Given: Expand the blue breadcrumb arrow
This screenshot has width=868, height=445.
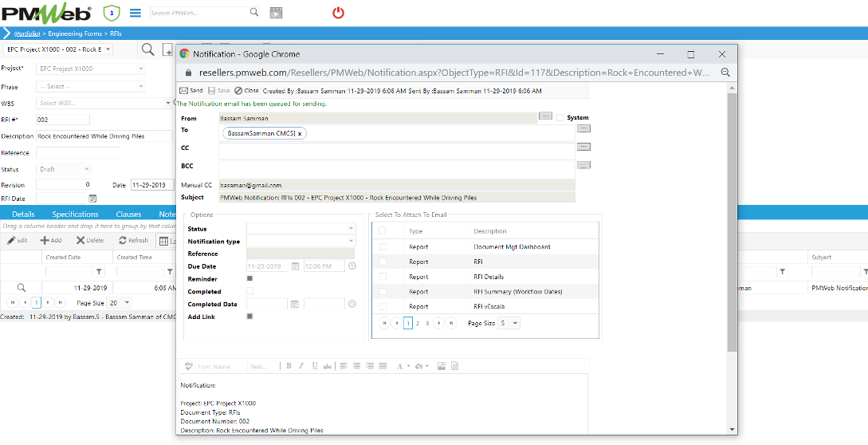Looking at the screenshot, I should coord(6,33).
